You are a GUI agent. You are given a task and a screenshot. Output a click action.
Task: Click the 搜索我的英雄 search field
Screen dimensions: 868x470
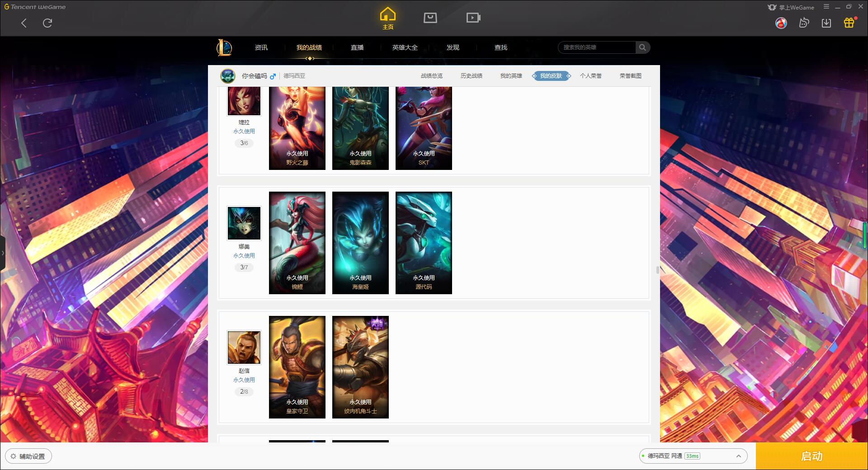click(597, 47)
